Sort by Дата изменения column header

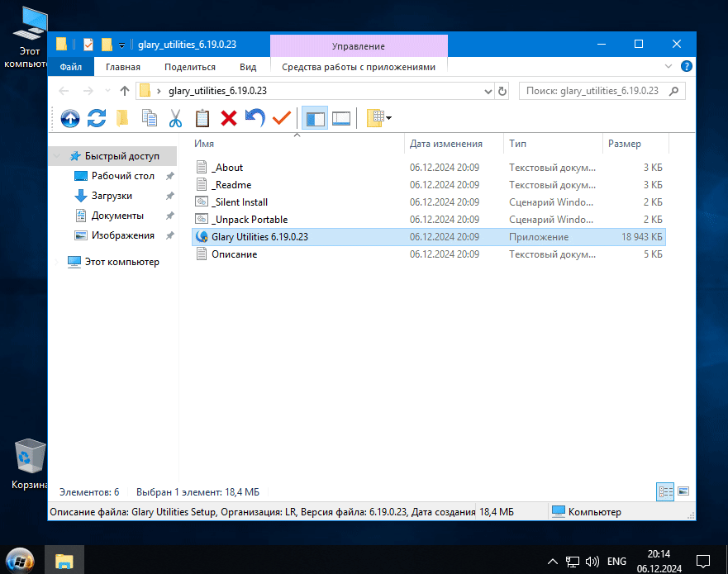click(x=454, y=144)
